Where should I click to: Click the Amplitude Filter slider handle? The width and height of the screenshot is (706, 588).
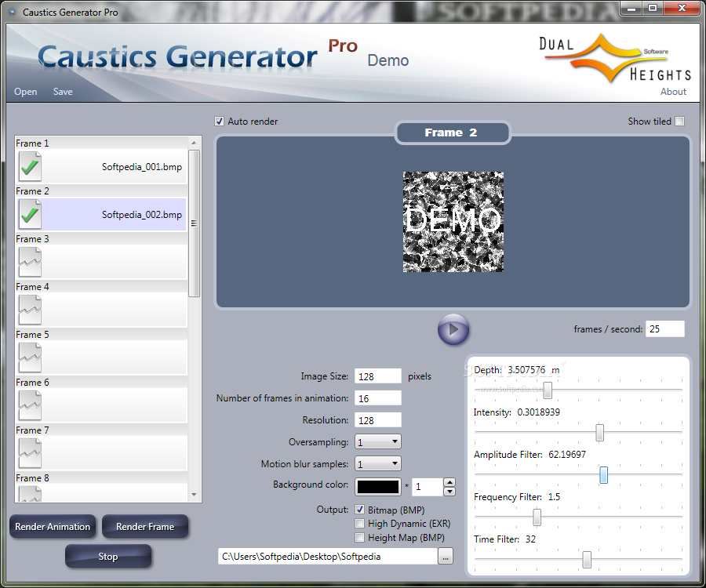pyautogui.click(x=604, y=474)
